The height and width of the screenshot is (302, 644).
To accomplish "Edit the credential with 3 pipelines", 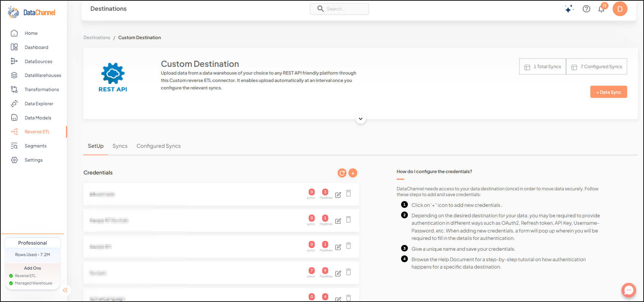I will coord(338,195).
